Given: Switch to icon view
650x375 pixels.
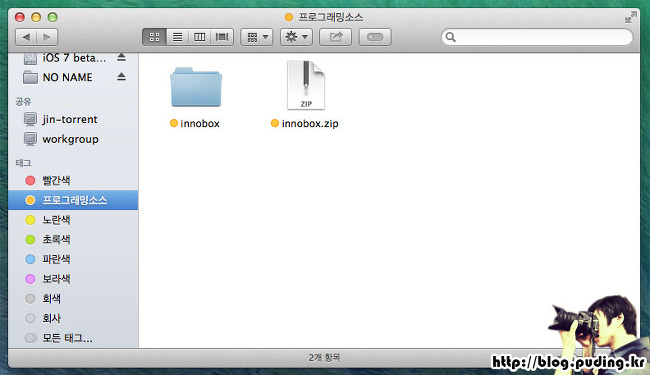Looking at the screenshot, I should point(154,37).
